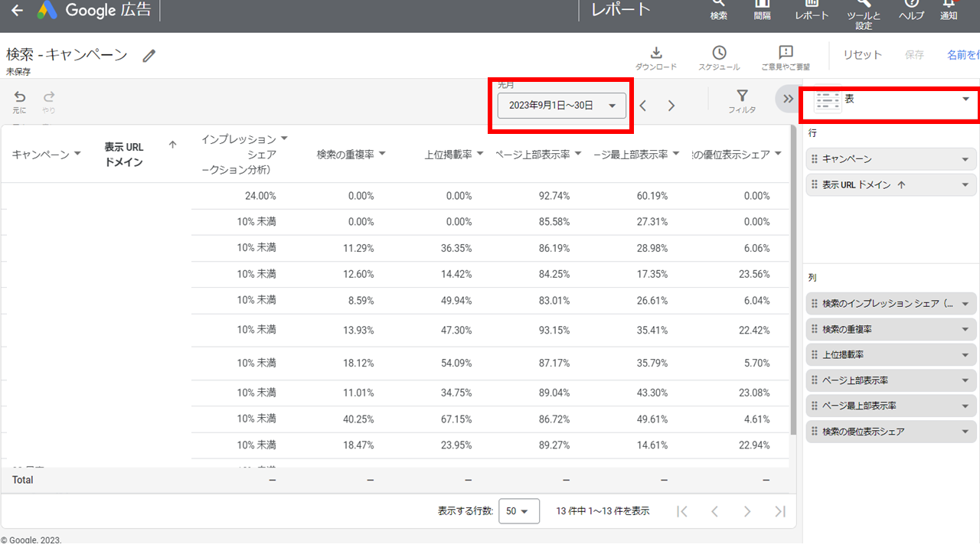The image size is (980, 551).
Task: Open the 通知 notifications bell
Action: click(949, 10)
